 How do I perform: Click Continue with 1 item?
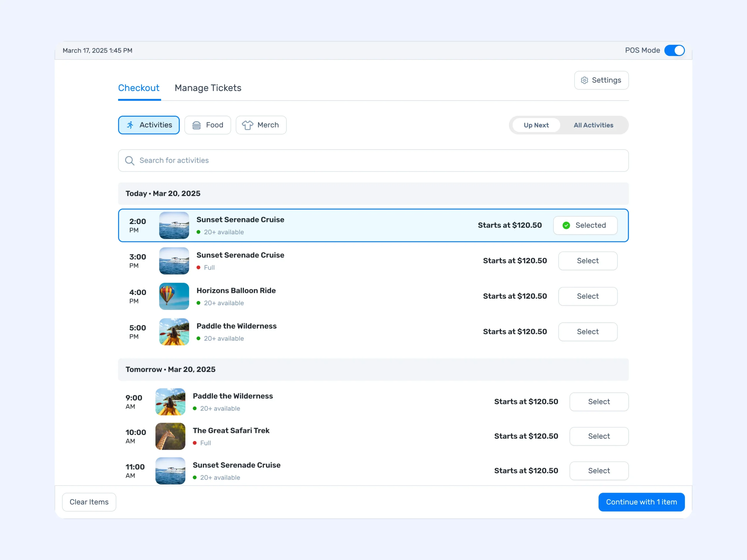tap(641, 502)
